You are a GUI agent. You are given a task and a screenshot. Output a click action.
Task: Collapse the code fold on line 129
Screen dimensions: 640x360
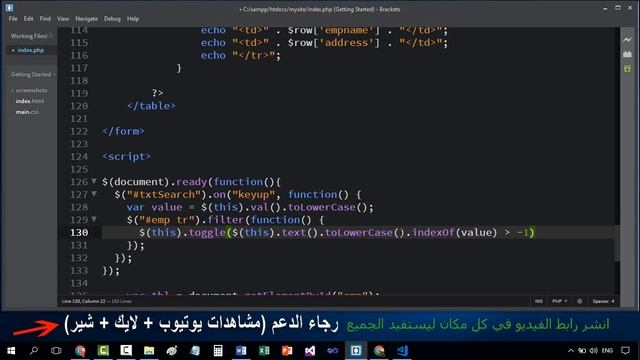coord(94,219)
